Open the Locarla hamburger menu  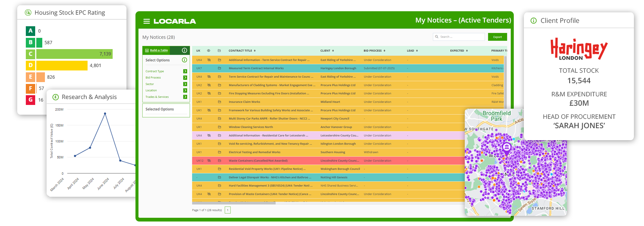(147, 21)
